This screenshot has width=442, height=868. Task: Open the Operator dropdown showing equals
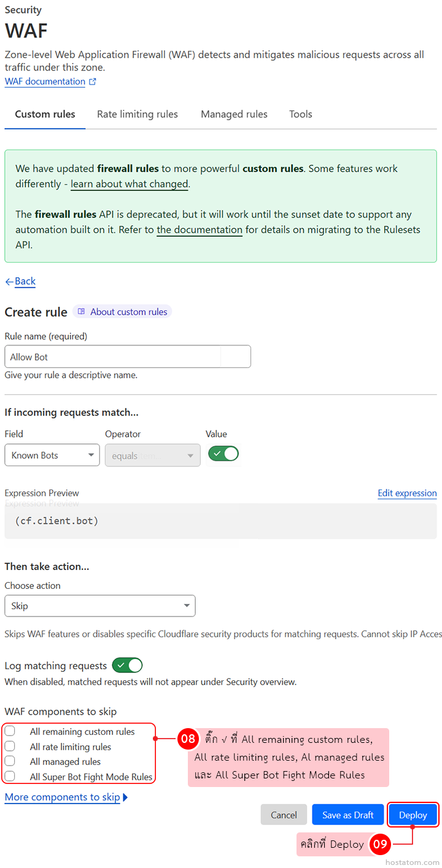tap(152, 455)
